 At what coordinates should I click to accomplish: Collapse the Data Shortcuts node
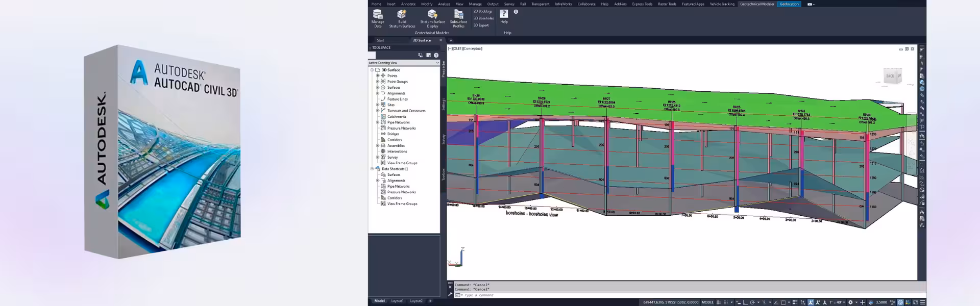tap(372, 169)
